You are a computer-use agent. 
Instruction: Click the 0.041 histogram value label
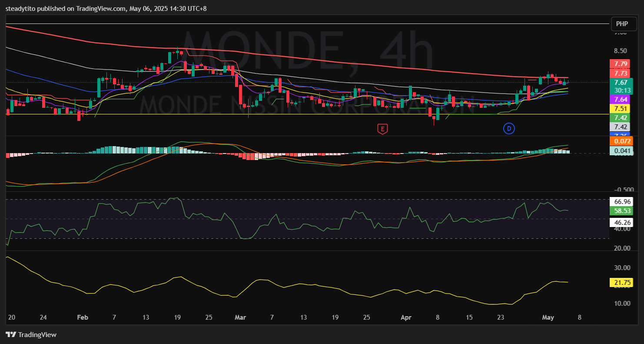(621, 151)
